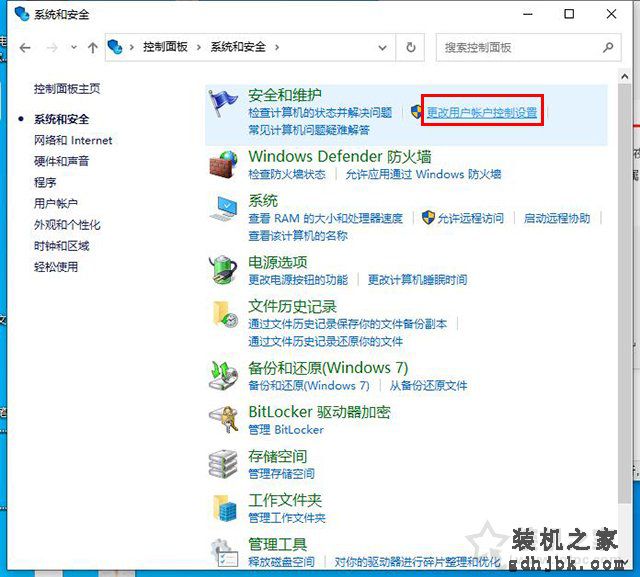The height and width of the screenshot is (577, 640).
Task: Click the Administrative Tools gear checklist icon
Action: [x=224, y=553]
